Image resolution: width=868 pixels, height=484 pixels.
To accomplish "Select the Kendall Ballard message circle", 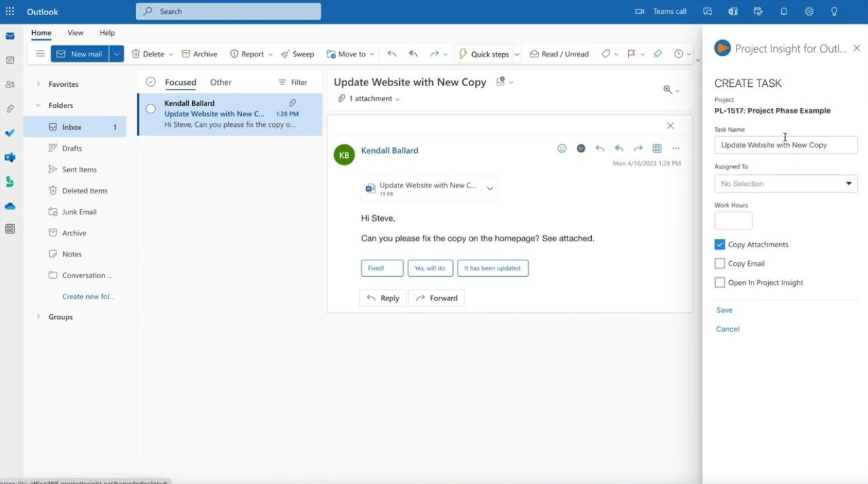I will [x=151, y=109].
